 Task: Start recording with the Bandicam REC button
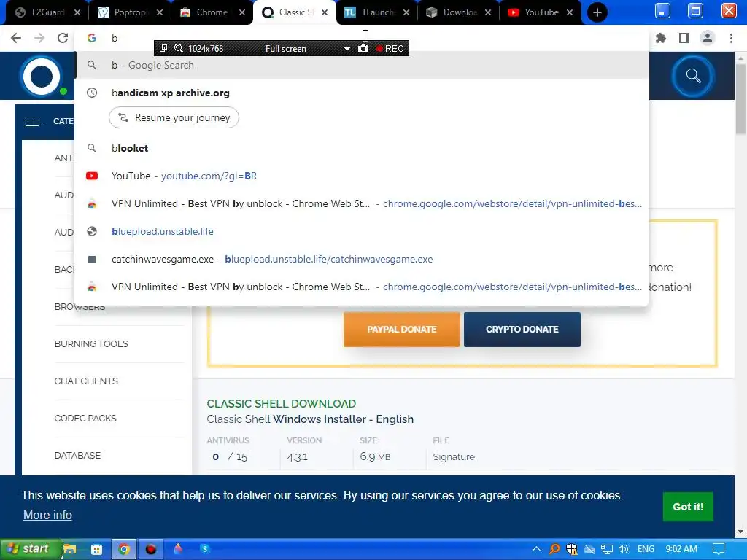pyautogui.click(x=390, y=49)
